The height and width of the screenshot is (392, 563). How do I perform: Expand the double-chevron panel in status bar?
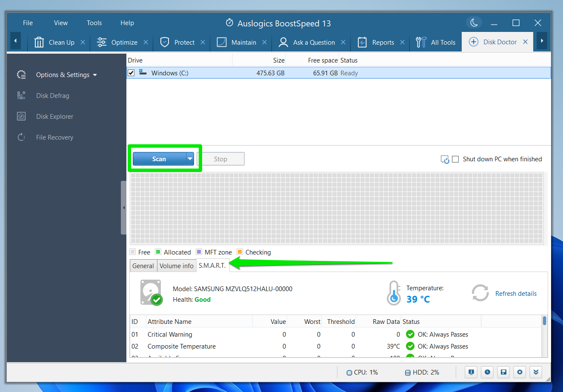pos(536,372)
